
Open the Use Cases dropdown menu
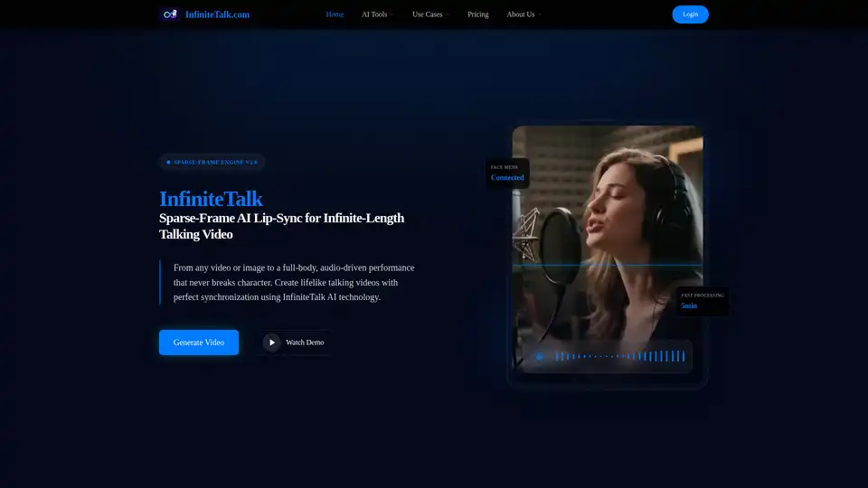430,14
